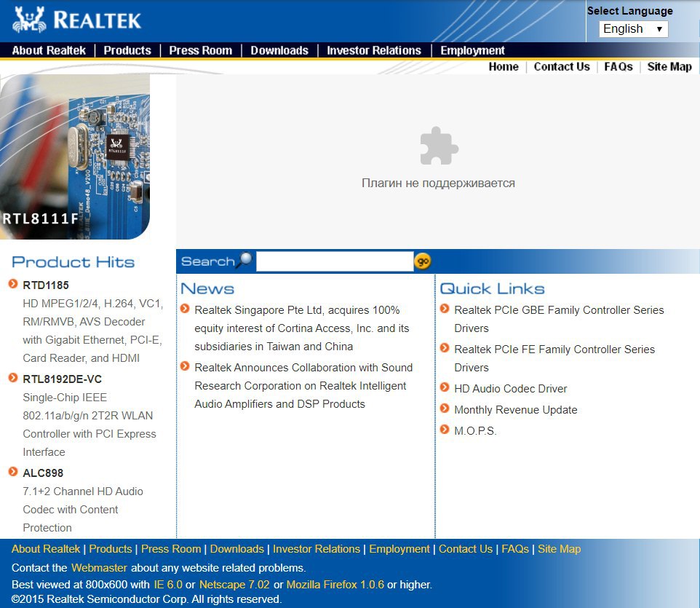Viewport: 700px width, 608px height.
Task: Open Monthly Revenue Update link
Action: point(516,410)
